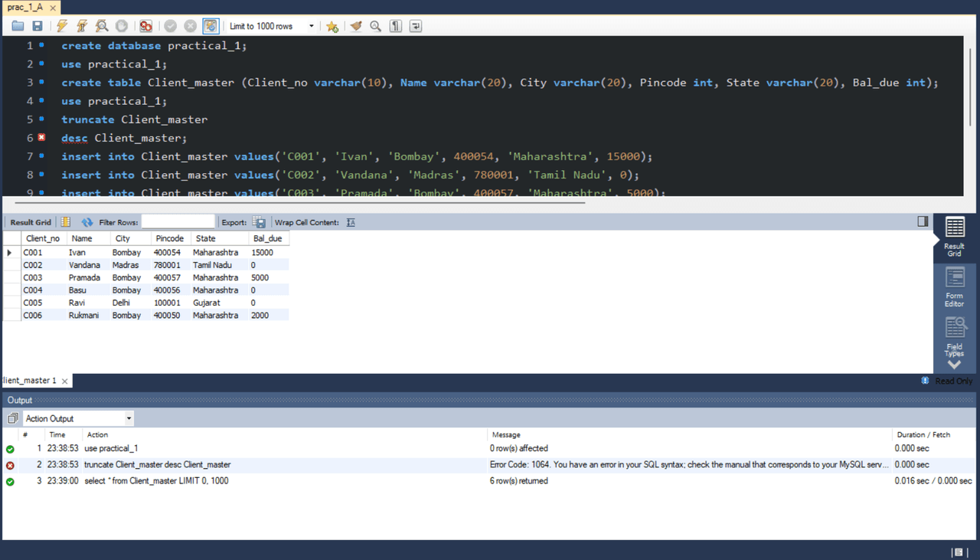Open the Limit to 1000 rows dropdown
This screenshot has height=560, width=980.
[x=311, y=26]
